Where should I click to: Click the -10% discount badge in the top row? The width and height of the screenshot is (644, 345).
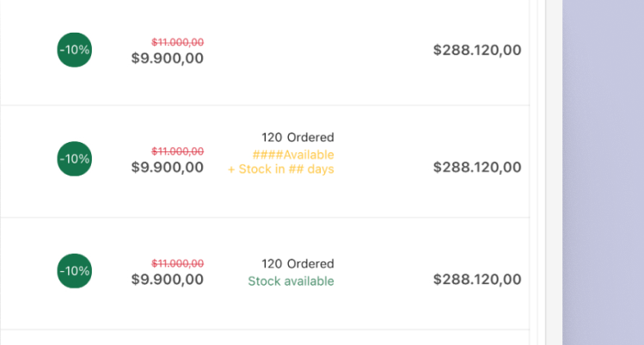(x=74, y=50)
